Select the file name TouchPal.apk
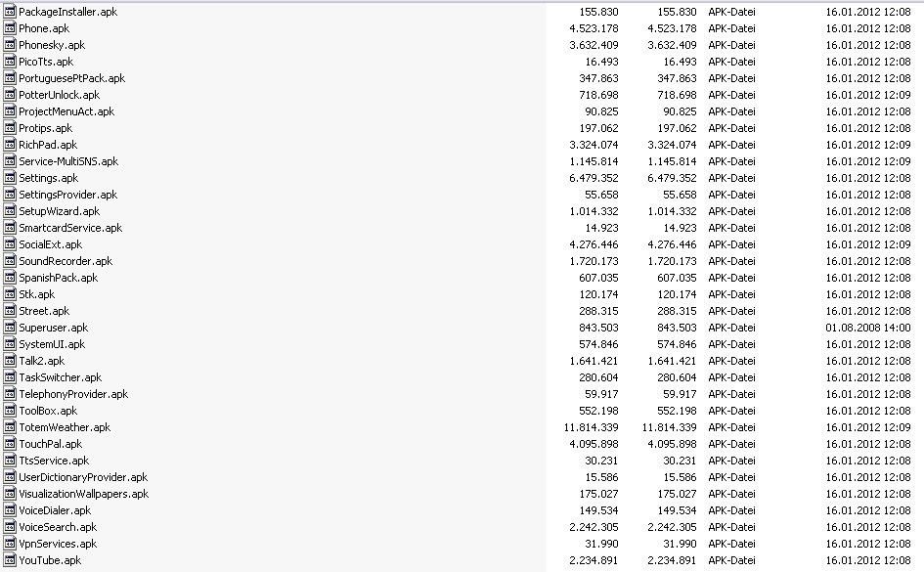 point(50,444)
